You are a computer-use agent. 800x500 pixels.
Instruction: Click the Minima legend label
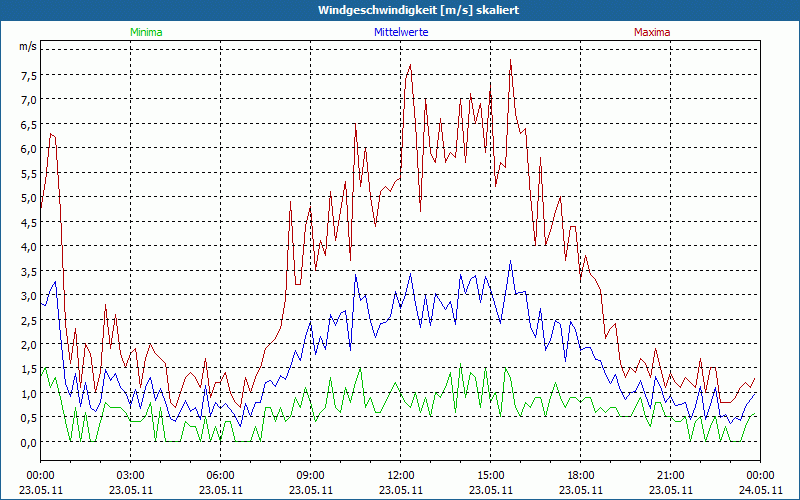(x=146, y=32)
